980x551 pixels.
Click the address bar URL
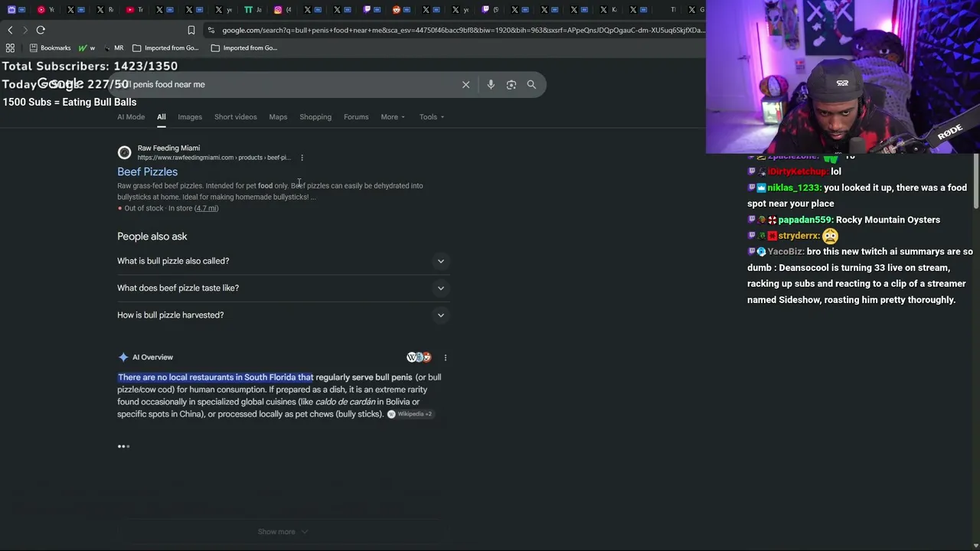coord(463,30)
